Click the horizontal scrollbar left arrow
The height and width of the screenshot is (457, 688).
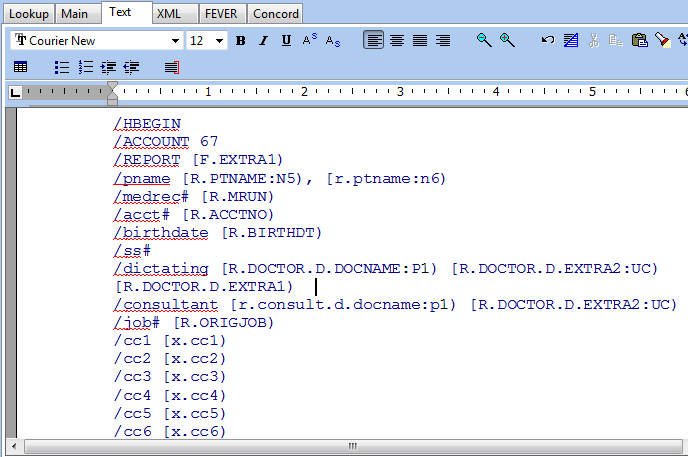coord(14,446)
